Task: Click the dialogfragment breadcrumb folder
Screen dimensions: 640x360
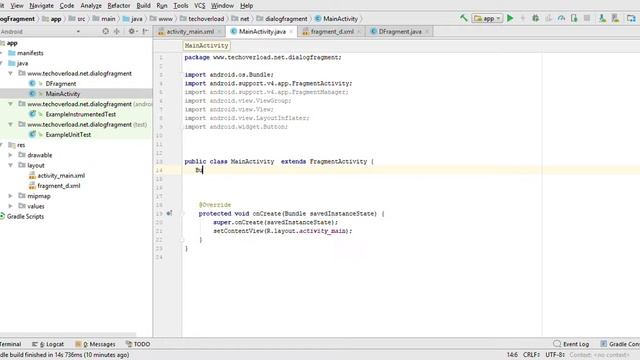Action: pyautogui.click(x=286, y=19)
